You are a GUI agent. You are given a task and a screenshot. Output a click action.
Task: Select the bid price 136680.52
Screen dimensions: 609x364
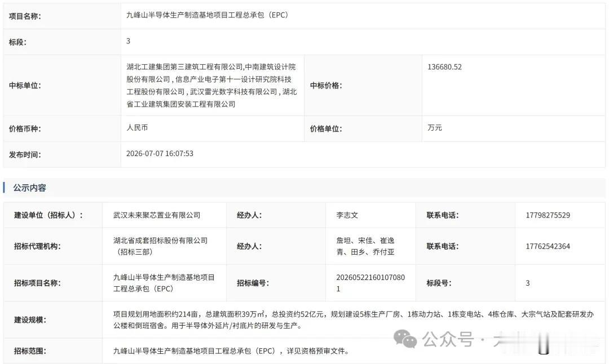point(445,67)
